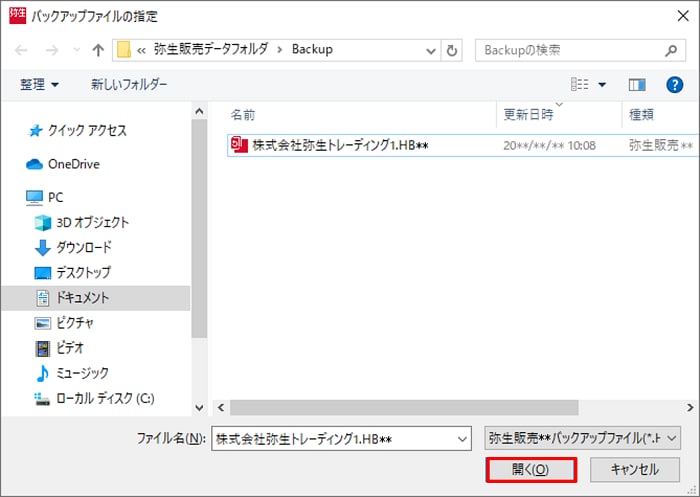
Task: Click the ローカル ディスク drive icon
Action: [x=42, y=399]
